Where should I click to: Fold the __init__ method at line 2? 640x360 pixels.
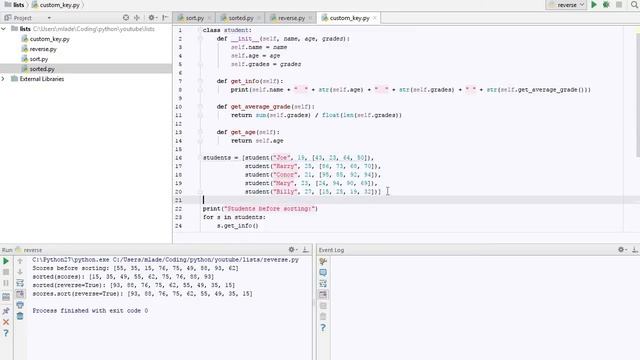pos(200,39)
